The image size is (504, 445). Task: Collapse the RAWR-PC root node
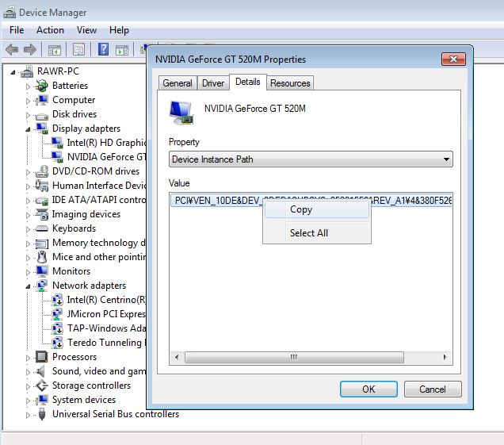pos(13,72)
